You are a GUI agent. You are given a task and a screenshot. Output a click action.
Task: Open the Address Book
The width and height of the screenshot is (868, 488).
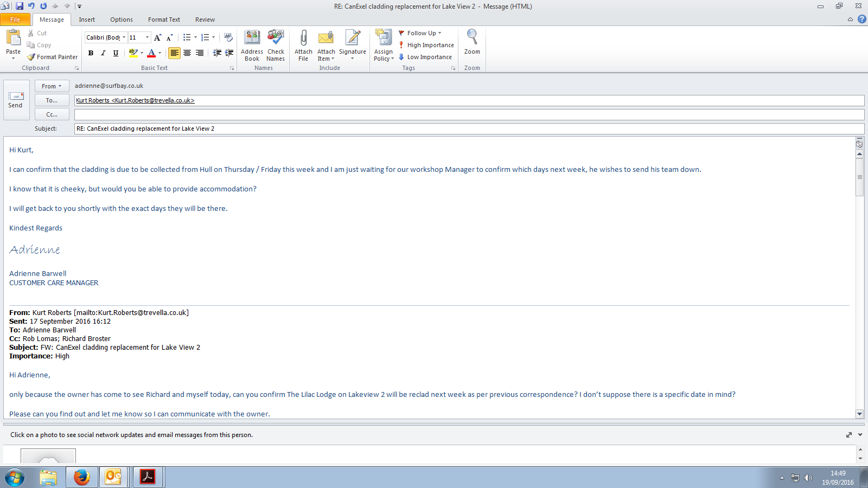coord(252,38)
